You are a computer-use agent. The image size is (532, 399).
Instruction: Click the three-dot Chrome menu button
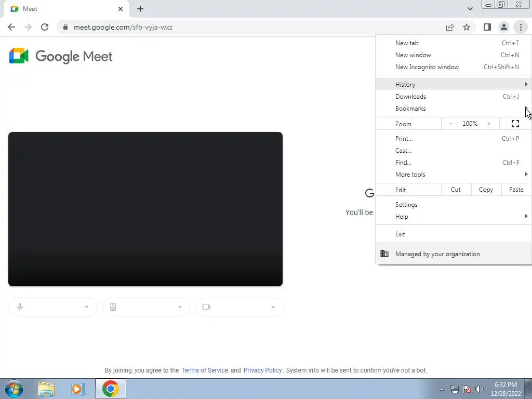(521, 27)
